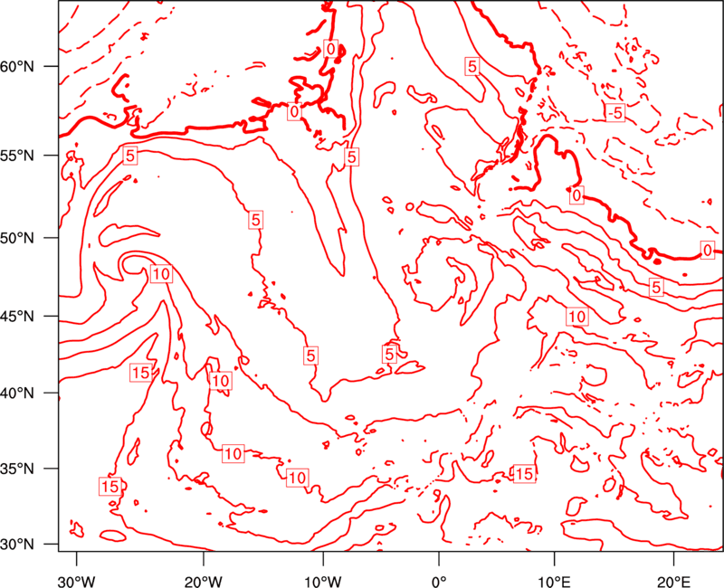
Task: Select the 5 contour label east of 10°E
Action: (656, 288)
